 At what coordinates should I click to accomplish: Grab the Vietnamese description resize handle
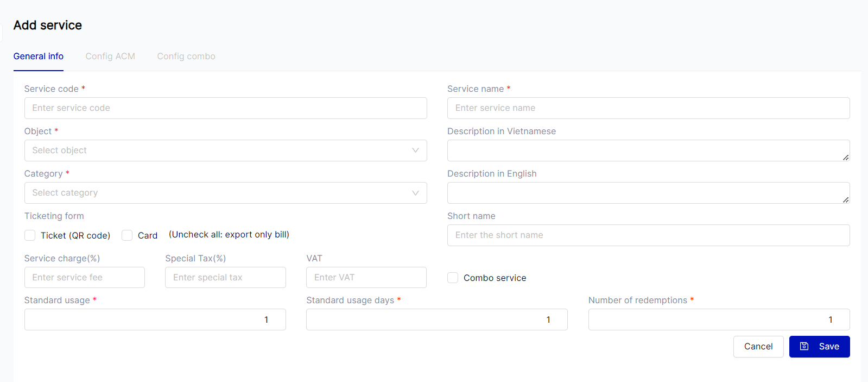click(x=846, y=158)
